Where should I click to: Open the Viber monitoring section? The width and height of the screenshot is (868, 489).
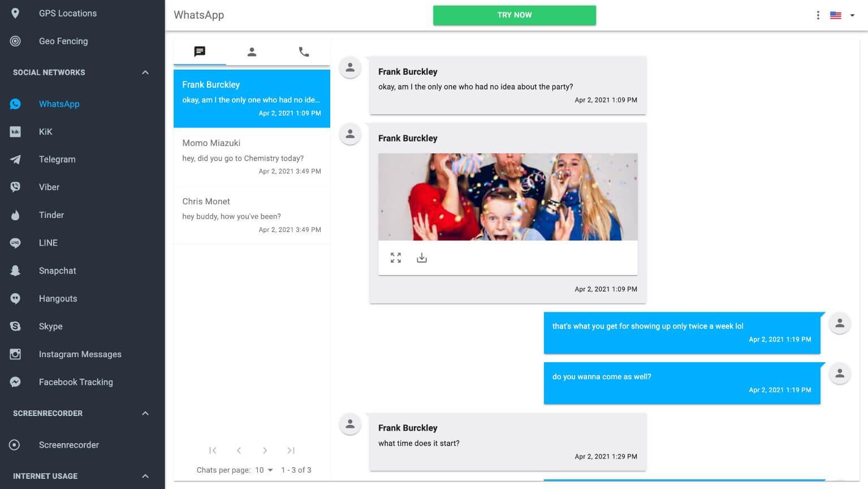click(49, 187)
